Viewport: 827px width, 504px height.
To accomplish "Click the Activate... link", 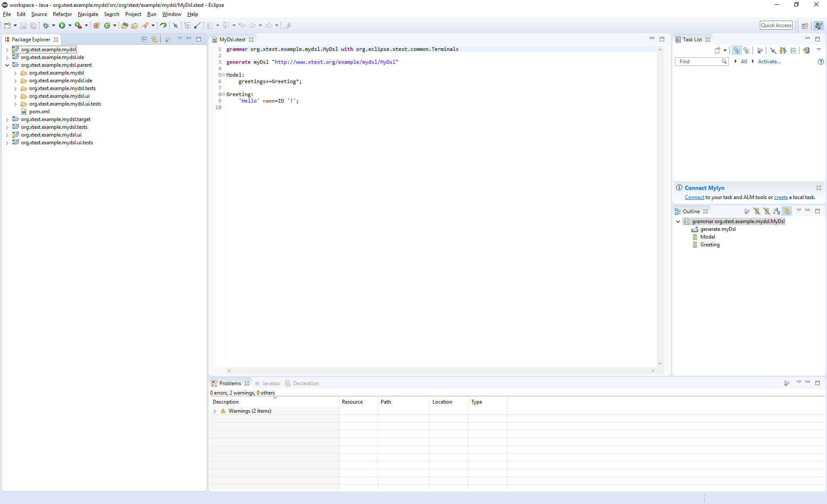I will [x=769, y=62].
